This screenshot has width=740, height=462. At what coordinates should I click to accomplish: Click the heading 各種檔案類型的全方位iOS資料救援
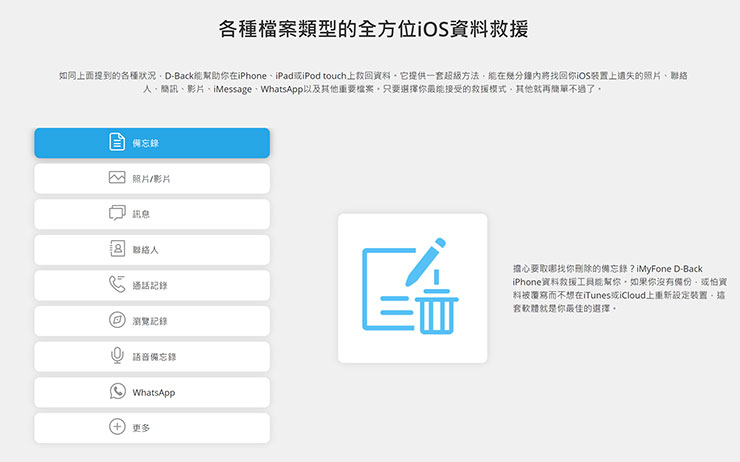(373, 29)
